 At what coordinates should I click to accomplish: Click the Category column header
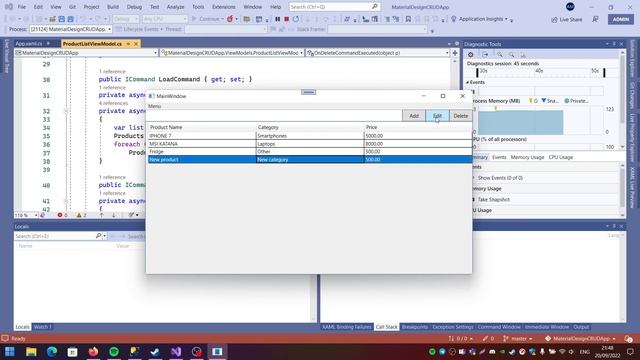(x=310, y=127)
